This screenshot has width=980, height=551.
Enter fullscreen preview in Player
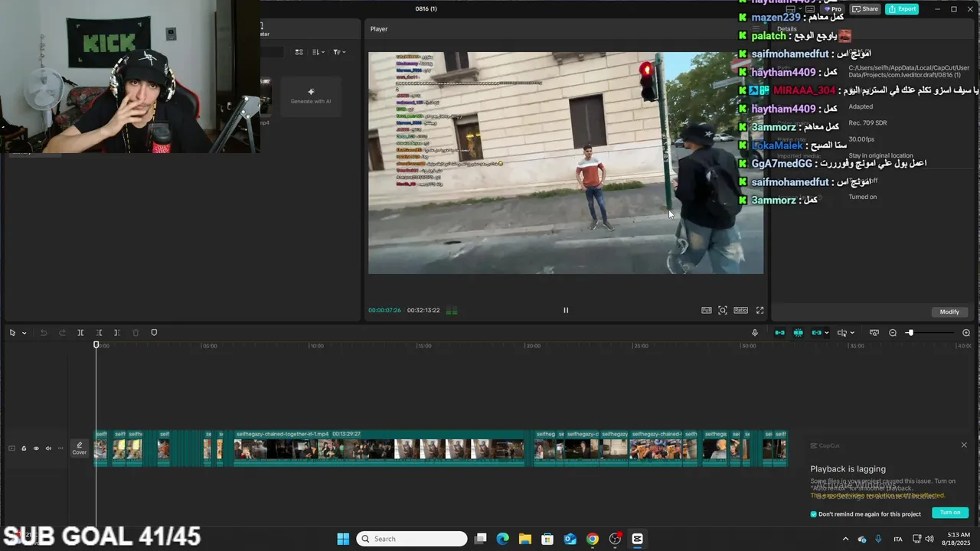(x=759, y=310)
